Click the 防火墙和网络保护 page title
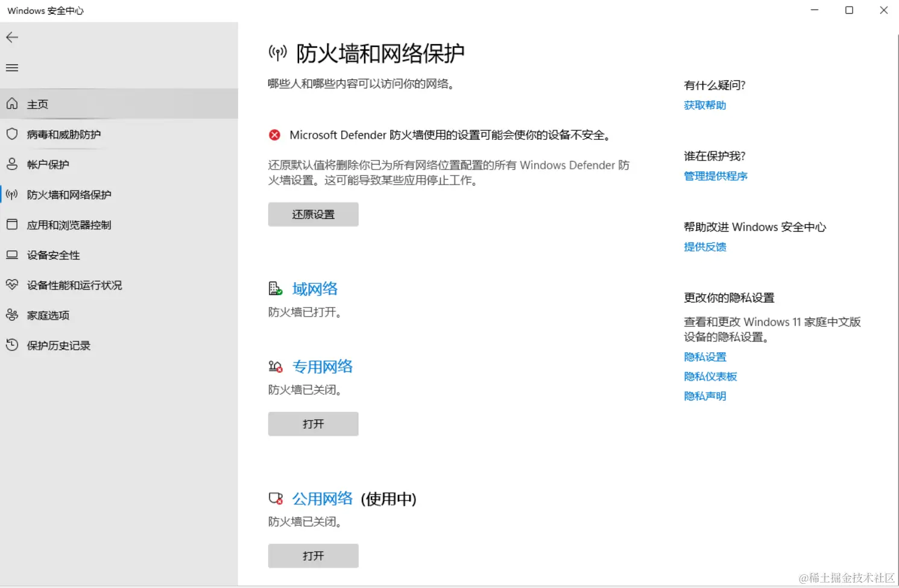Screen dimensions: 899x588 [x=380, y=54]
